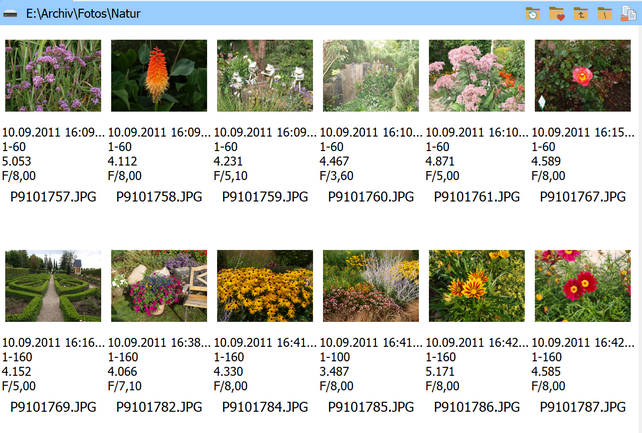Go up to the parent folder

click(x=581, y=13)
